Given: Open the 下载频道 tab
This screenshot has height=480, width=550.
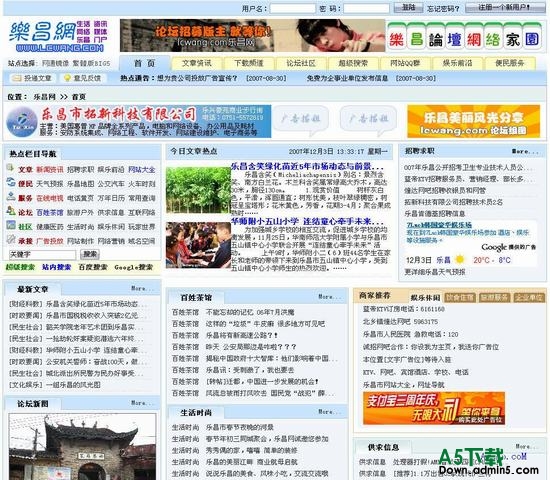Looking at the screenshot, I should pos(249,63).
